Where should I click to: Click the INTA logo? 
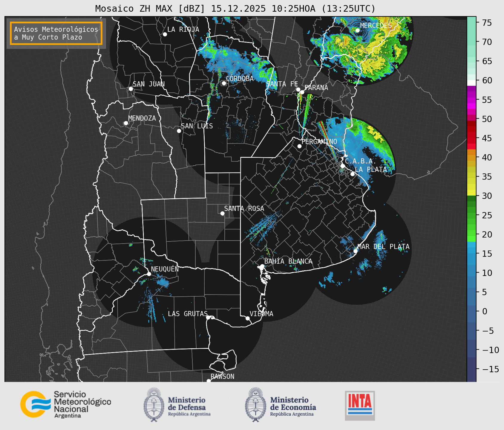pyautogui.click(x=360, y=405)
